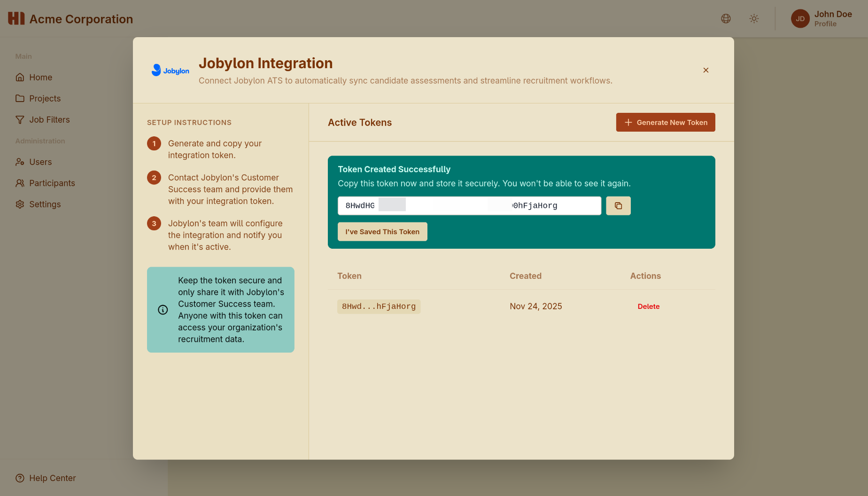The image size is (868, 496).
Task: Open Settings from the sidebar
Action: click(x=45, y=205)
